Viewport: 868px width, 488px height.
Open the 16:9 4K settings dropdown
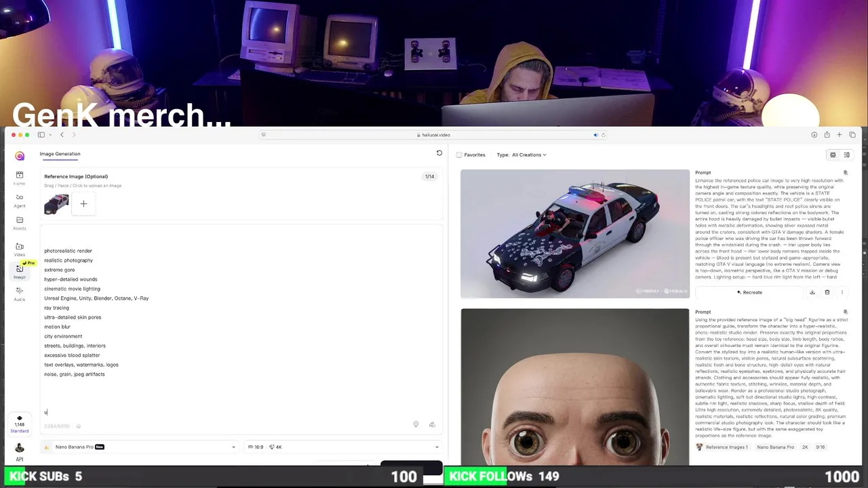[x=343, y=447]
